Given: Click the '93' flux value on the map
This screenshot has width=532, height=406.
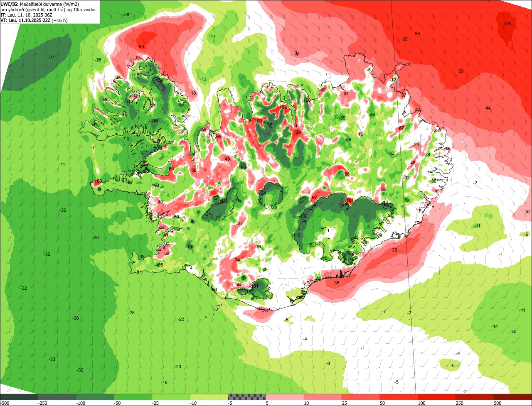Looking at the screenshot, I should point(157,185).
